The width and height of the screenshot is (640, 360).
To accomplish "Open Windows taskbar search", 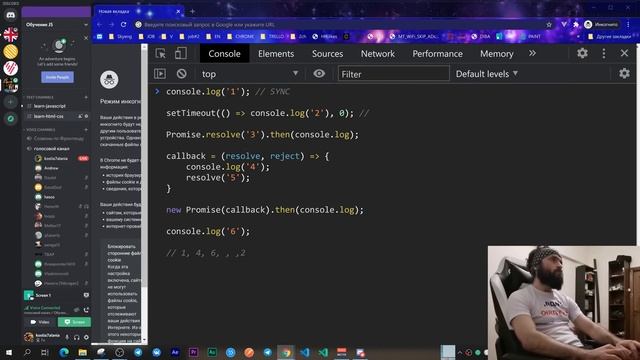I will coord(27,352).
